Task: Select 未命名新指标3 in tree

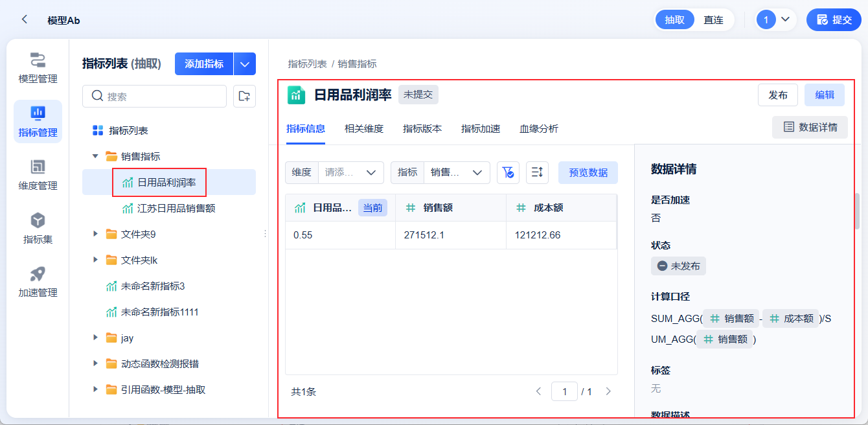Action: (x=146, y=286)
